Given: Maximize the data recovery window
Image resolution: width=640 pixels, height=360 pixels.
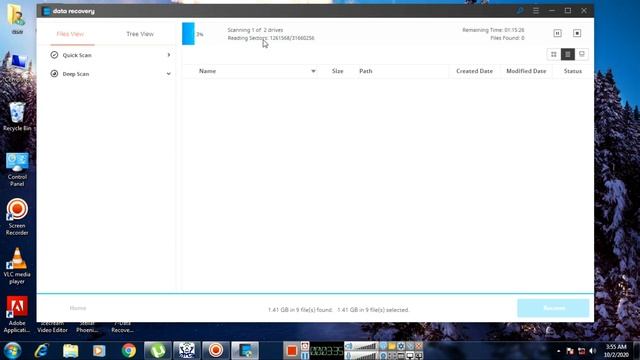Looking at the screenshot, I should [568, 11].
